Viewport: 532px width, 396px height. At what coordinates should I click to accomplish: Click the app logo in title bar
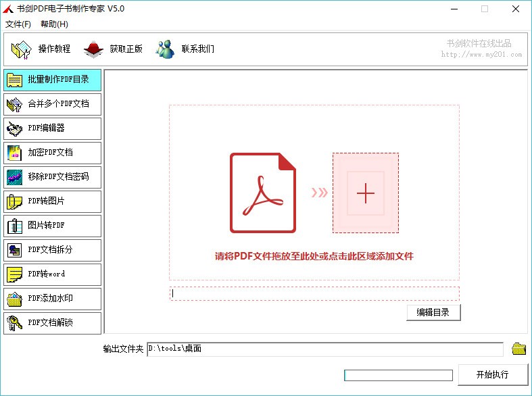pyautogui.click(x=8, y=9)
